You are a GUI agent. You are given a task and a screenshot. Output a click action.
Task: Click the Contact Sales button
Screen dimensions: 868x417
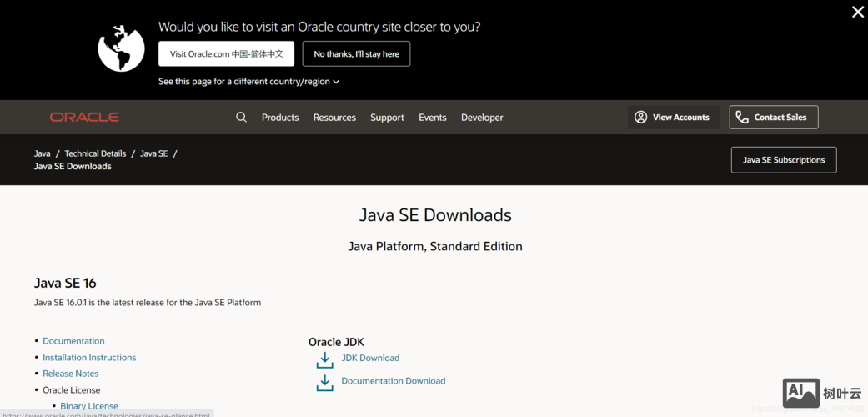(x=773, y=118)
